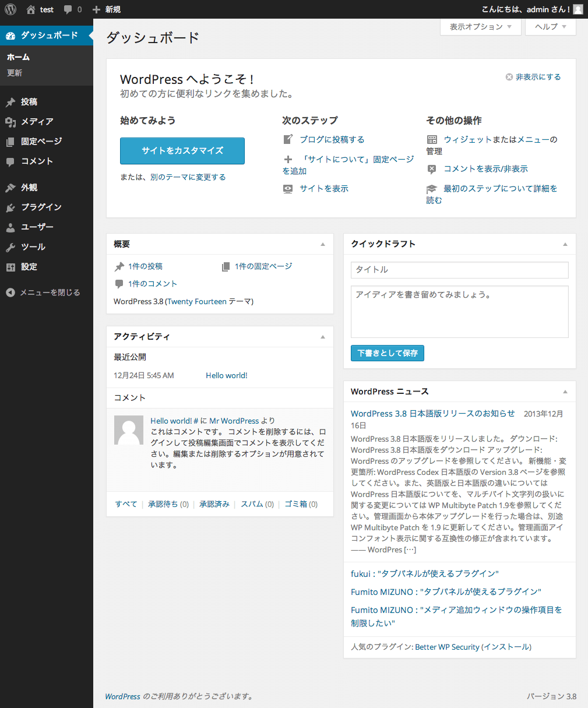The height and width of the screenshot is (708, 588).
Task: Collapse the クイックドラフト panel arrow
Action: (x=565, y=244)
